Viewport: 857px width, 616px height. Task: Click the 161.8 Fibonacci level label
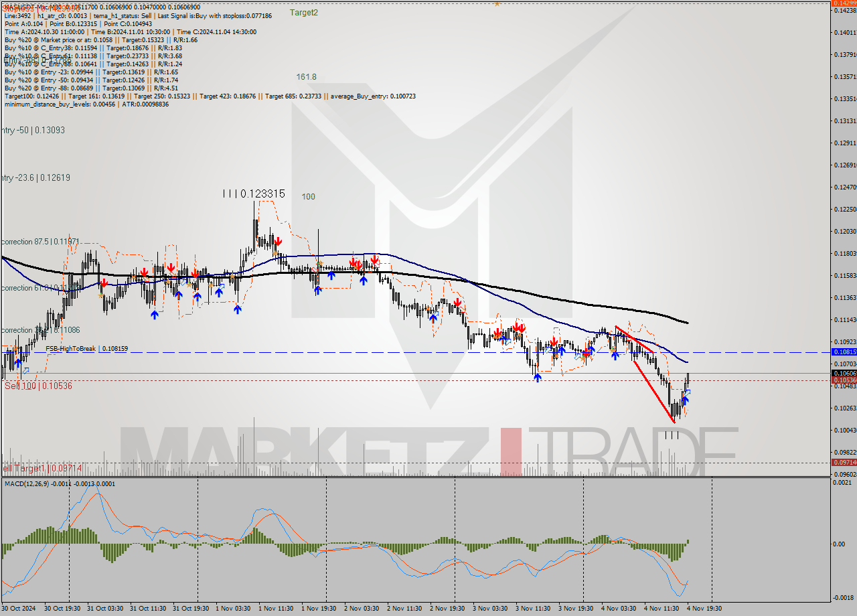(x=306, y=77)
